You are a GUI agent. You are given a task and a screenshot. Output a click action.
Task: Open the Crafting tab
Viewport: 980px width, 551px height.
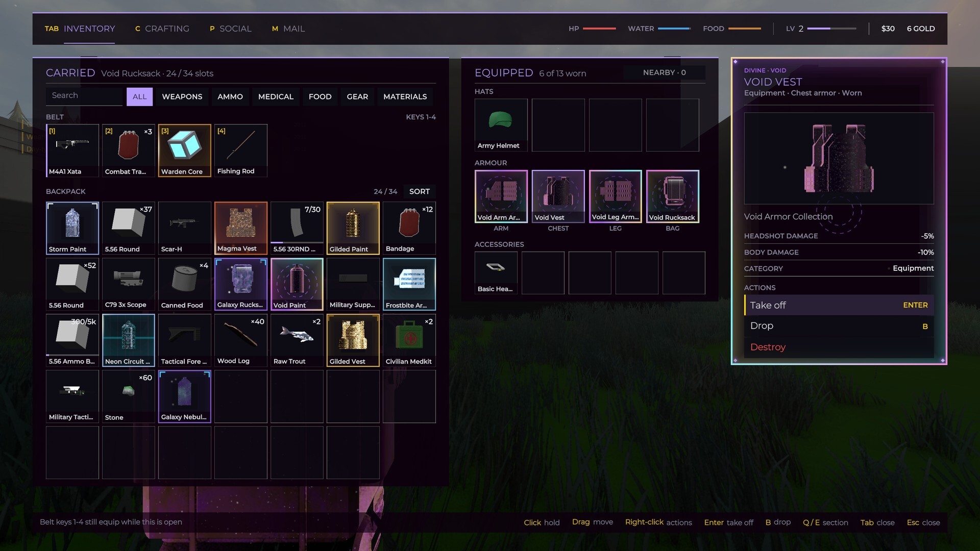[162, 29]
